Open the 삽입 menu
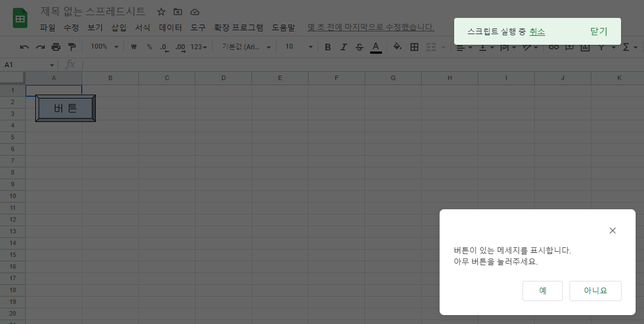The height and width of the screenshot is (324, 644). pyautogui.click(x=119, y=27)
